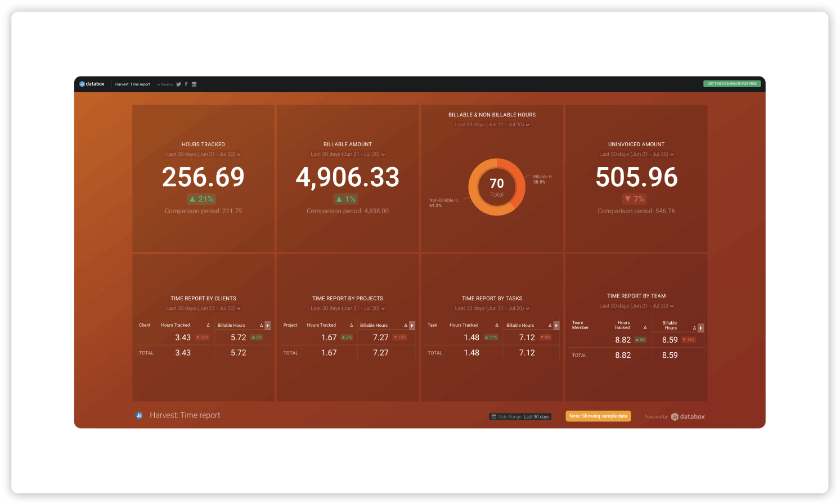
Task: Sort clients table by Hours Tracked column
Action: pos(175,325)
